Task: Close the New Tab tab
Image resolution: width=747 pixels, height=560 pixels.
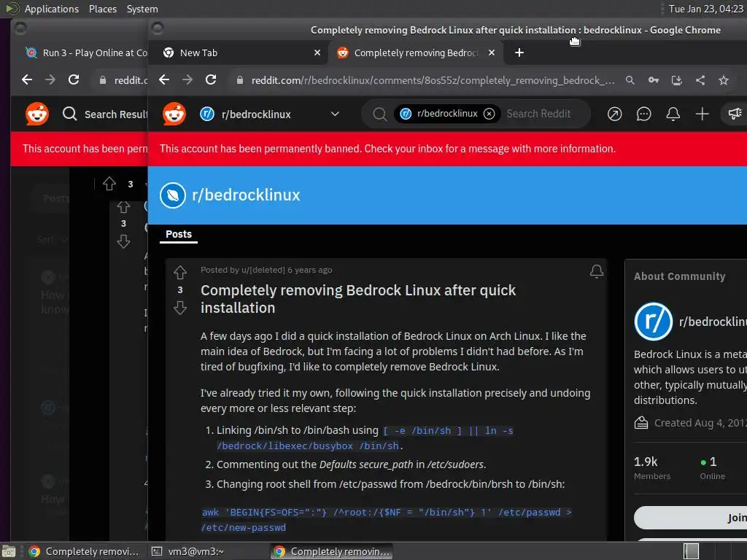Action: coord(317,52)
